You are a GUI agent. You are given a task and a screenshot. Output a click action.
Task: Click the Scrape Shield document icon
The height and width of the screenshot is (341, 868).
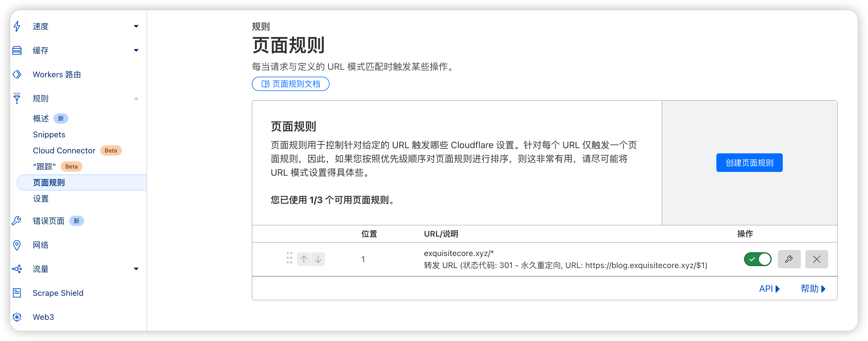point(17,293)
